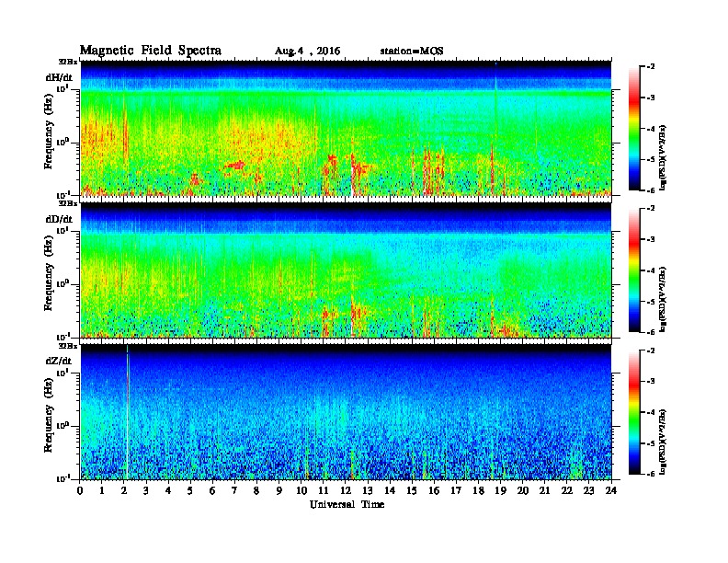Click hour 13 on the Universal Time axis

[368, 491]
